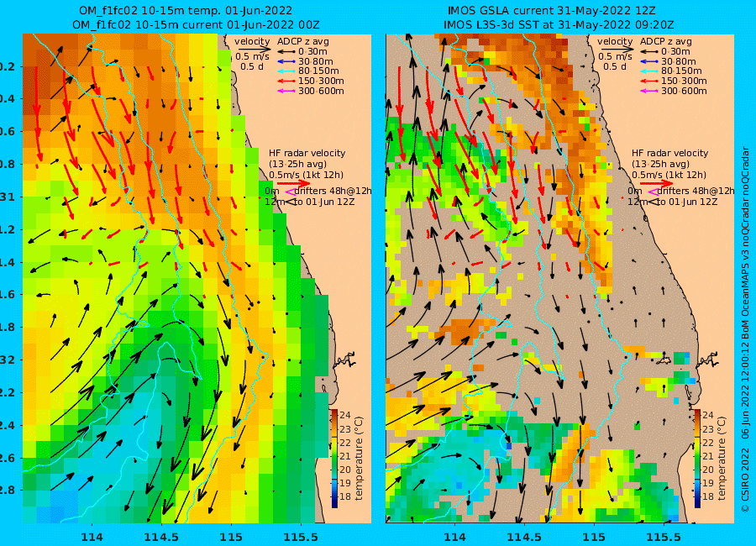This screenshot has height=546, width=756.
Task: Click longitude label 115 under right map
Action: tap(594, 537)
